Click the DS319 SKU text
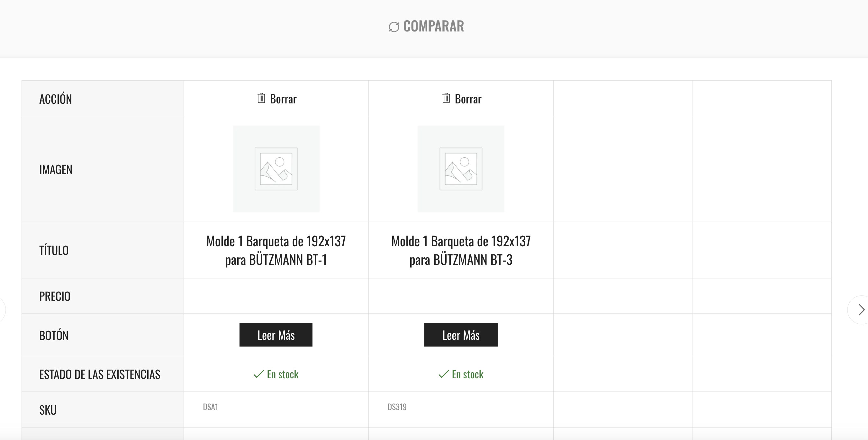The image size is (868, 440). click(397, 407)
